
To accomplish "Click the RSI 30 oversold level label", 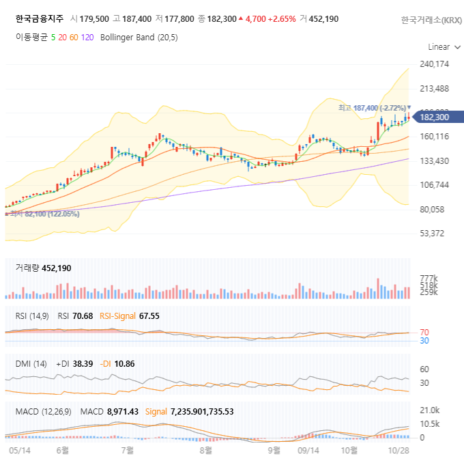I will tap(424, 341).
